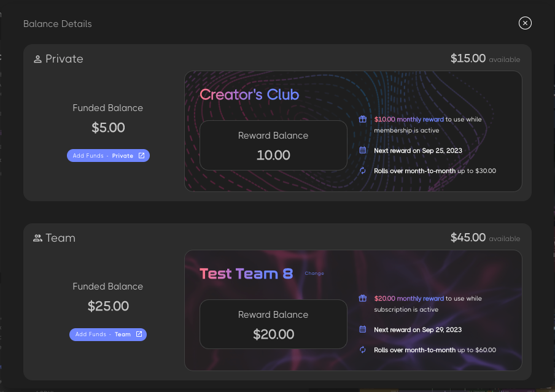Click the group icon beside the Team heading
555x392 pixels.
[x=37, y=238]
